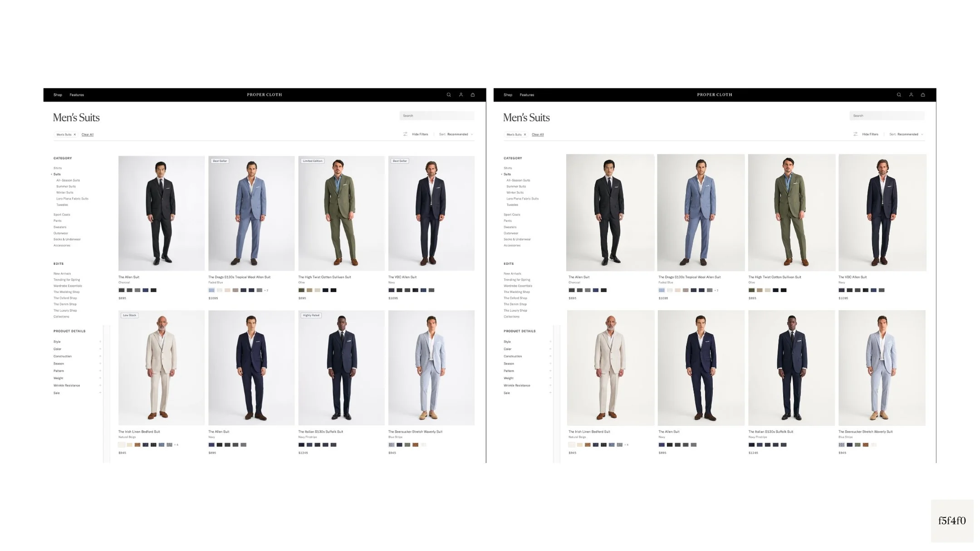The image size is (980, 551).
Task: Select Summer Suits category in right mockup sidebar
Action: click(516, 186)
